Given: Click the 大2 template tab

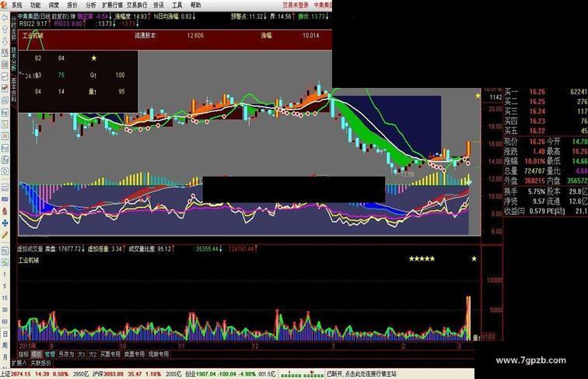Looking at the screenshot, I should pyautogui.click(x=93, y=354).
